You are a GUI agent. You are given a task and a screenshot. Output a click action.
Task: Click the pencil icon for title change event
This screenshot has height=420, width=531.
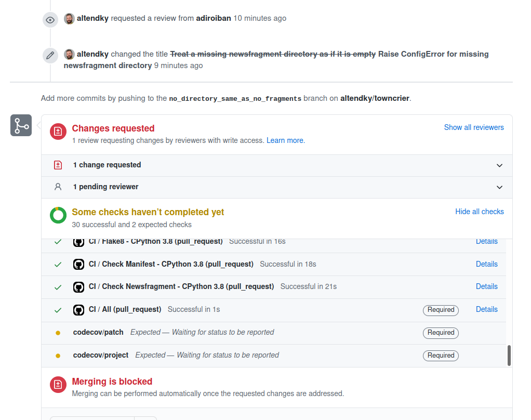click(50, 55)
